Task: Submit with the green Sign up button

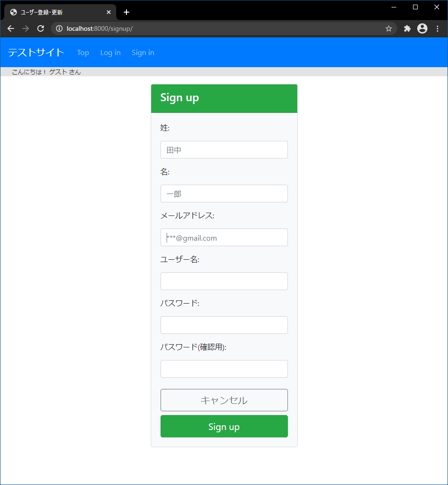Action: [224, 427]
